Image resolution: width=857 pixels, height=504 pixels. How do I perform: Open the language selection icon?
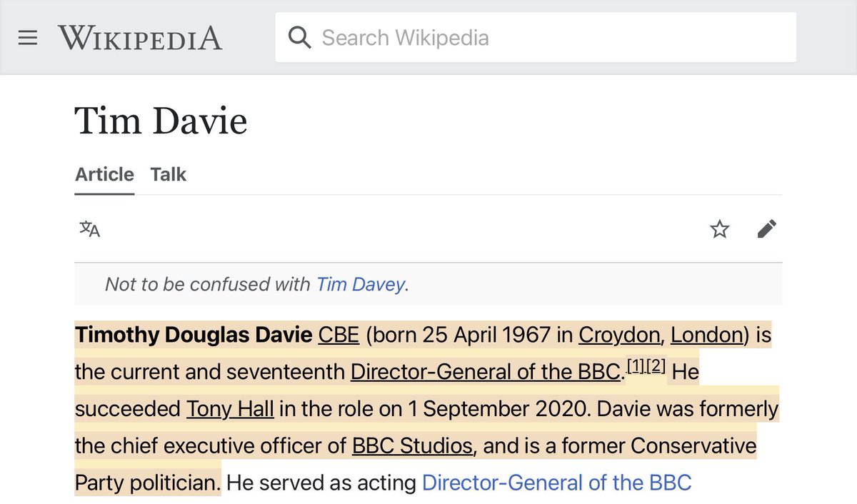89,229
